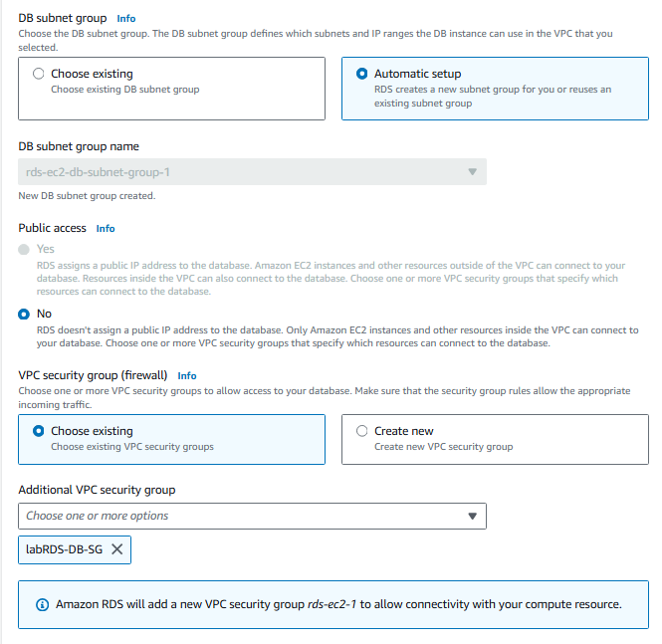Click the Choose existing VPC security groups description
Viewport: 662px width, 644px height.
pos(132,447)
